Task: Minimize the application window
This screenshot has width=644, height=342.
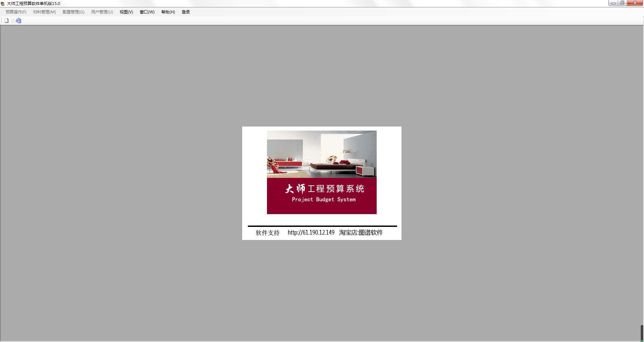Action: pyautogui.click(x=613, y=3)
